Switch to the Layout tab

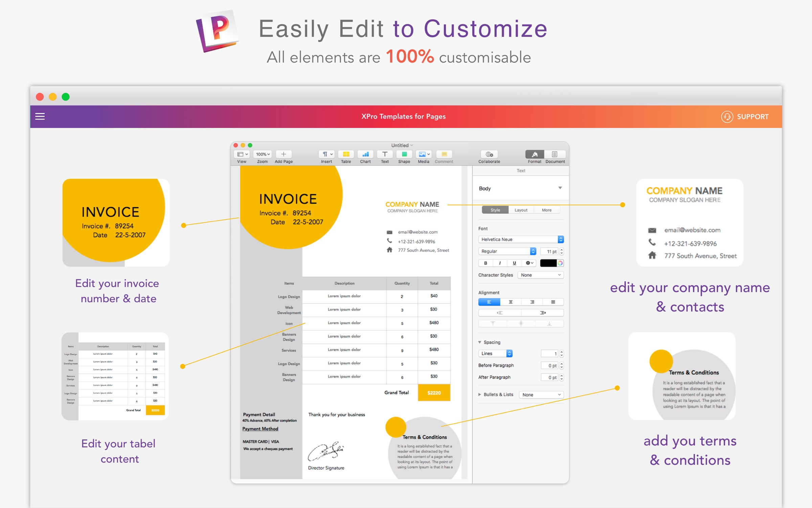pos(521,210)
